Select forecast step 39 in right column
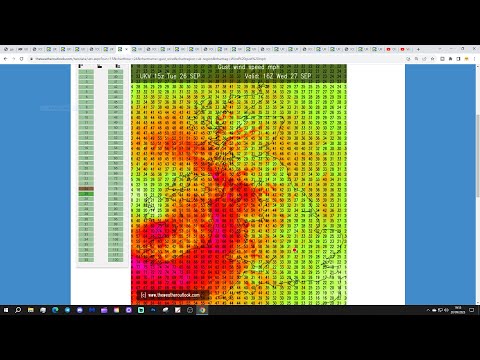The width and height of the screenshot is (480, 360). 116,71
